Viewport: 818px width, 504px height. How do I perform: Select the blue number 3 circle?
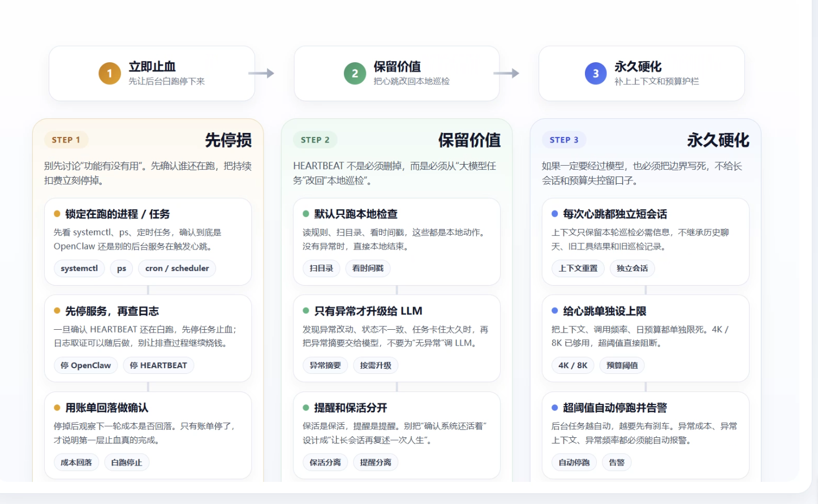[x=596, y=74]
